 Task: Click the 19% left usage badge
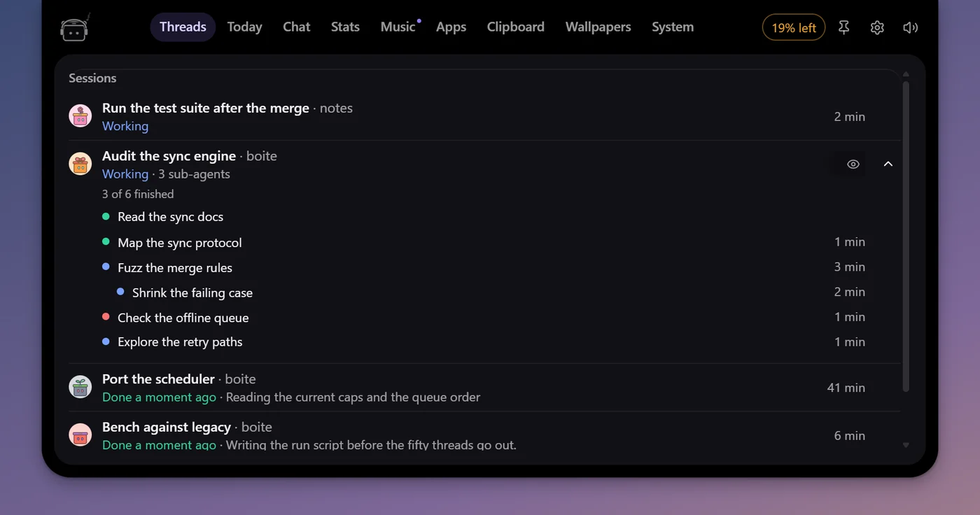pyautogui.click(x=794, y=27)
